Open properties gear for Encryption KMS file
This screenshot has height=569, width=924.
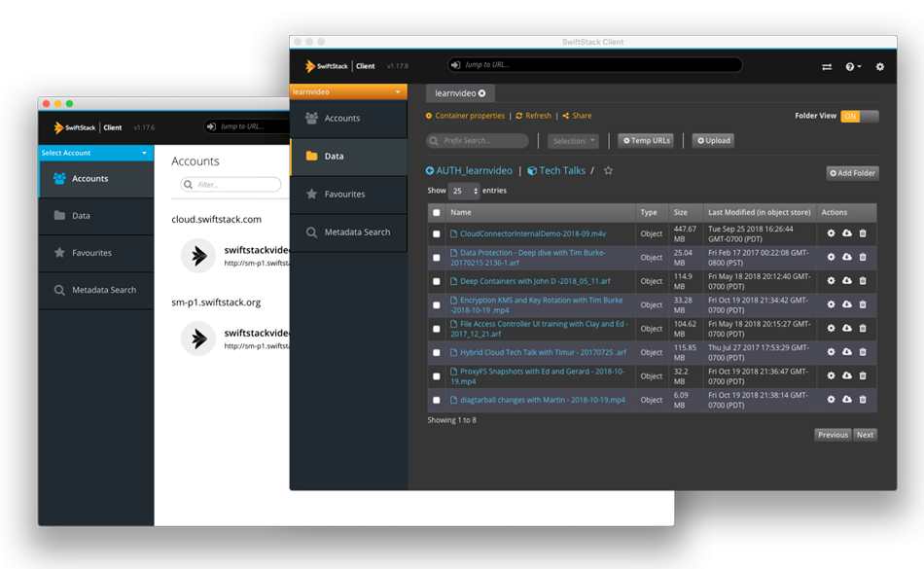pos(831,303)
